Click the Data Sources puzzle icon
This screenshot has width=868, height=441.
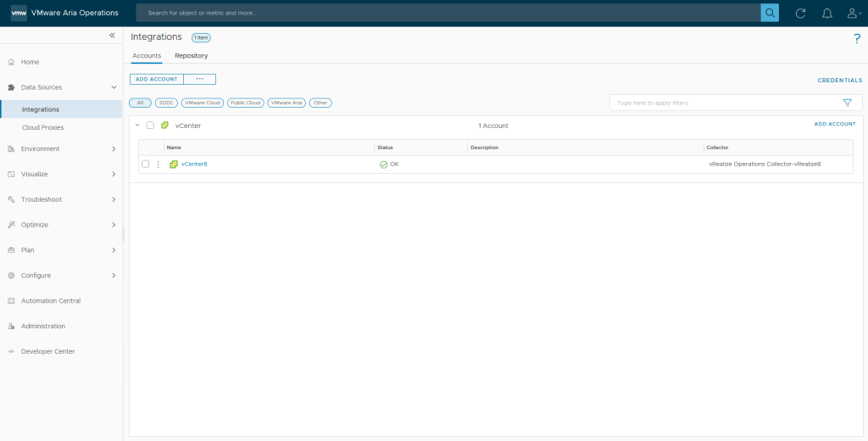[11, 87]
